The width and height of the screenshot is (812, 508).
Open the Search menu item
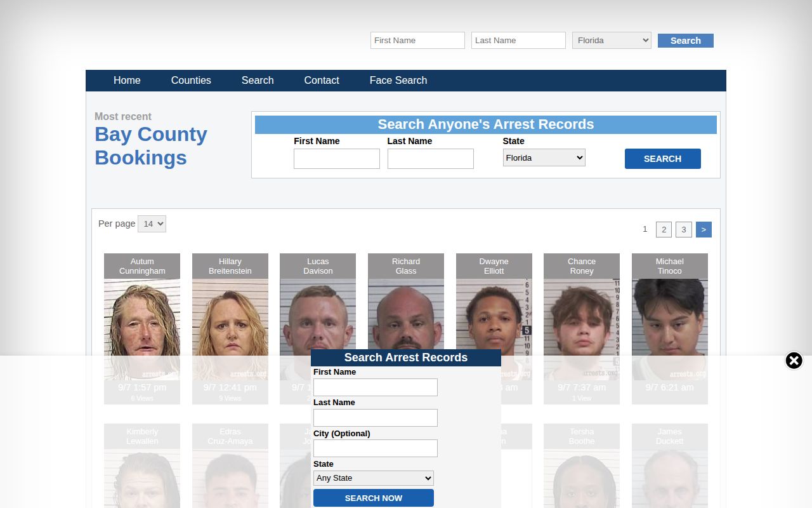click(258, 81)
